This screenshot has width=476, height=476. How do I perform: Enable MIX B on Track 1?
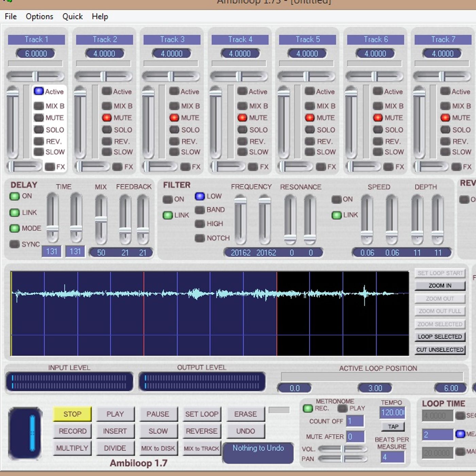click(x=38, y=106)
